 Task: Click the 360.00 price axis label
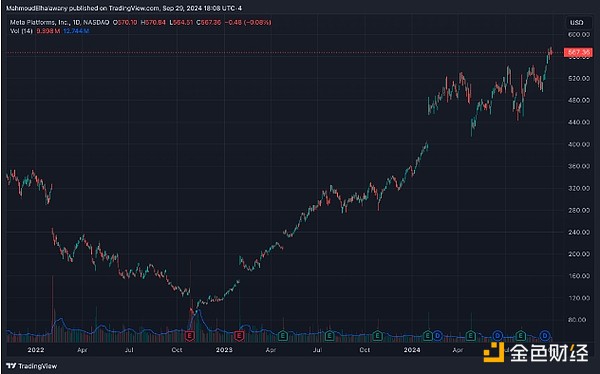click(579, 166)
